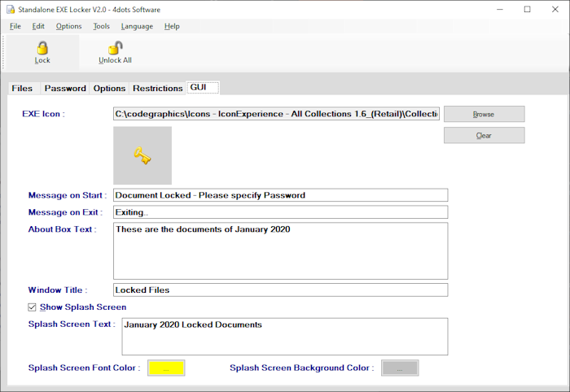This screenshot has height=392, width=570.
Task: Click the Message on Exit field
Action: 280,212
